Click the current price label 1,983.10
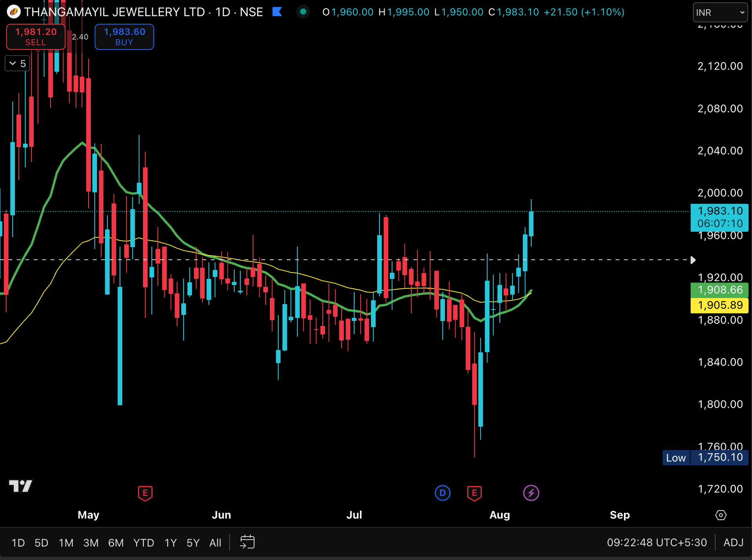This screenshot has width=752, height=560. (x=719, y=217)
